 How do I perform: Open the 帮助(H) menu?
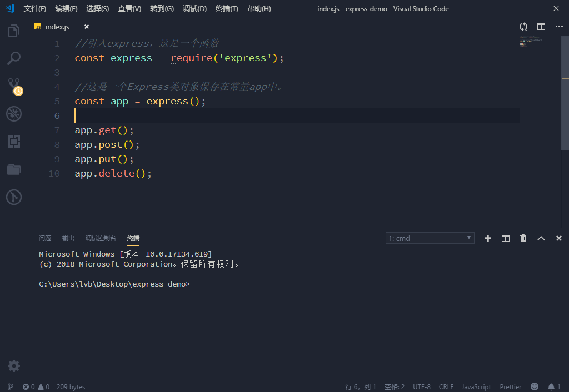(259, 9)
